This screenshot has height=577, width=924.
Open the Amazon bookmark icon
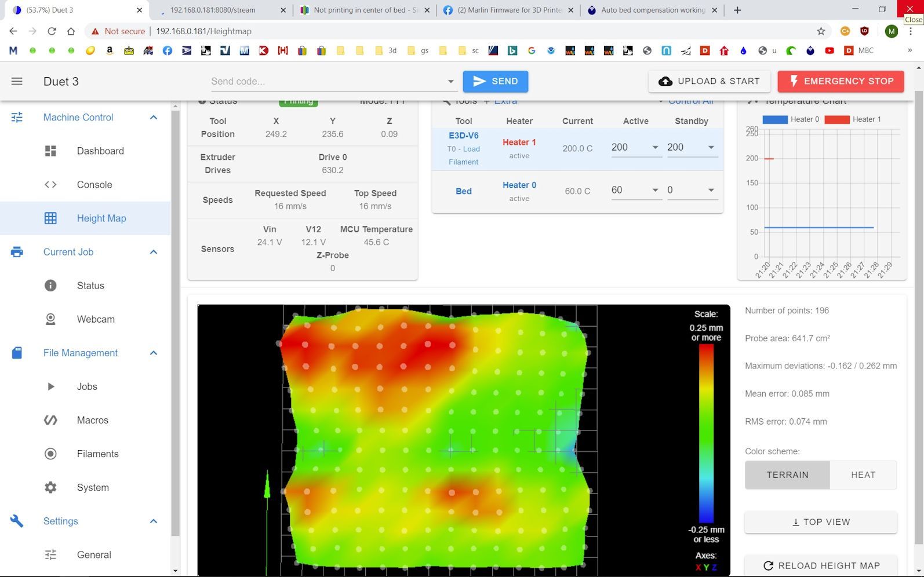tap(110, 50)
